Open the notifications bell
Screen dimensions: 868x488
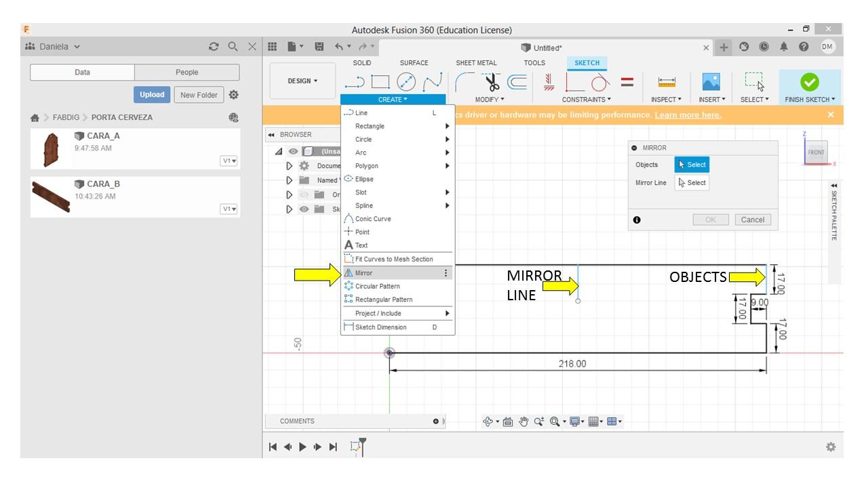coord(784,47)
